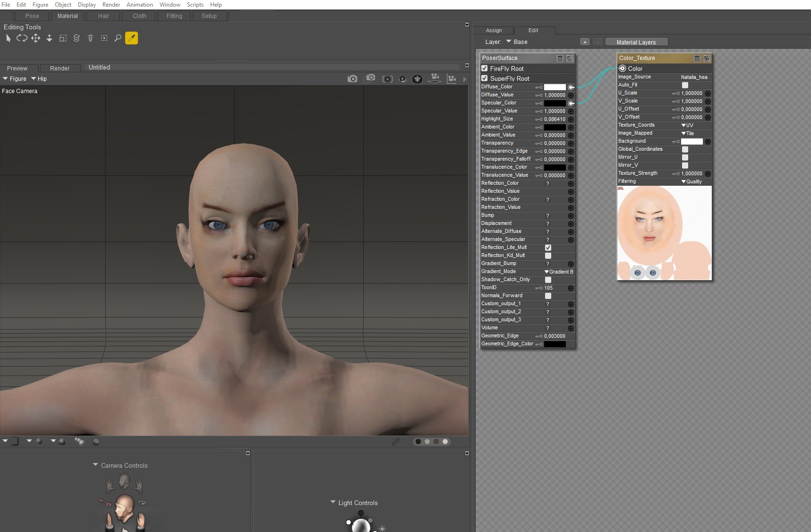Click the Specular_Color black swatch
811x532 pixels.
click(555, 103)
